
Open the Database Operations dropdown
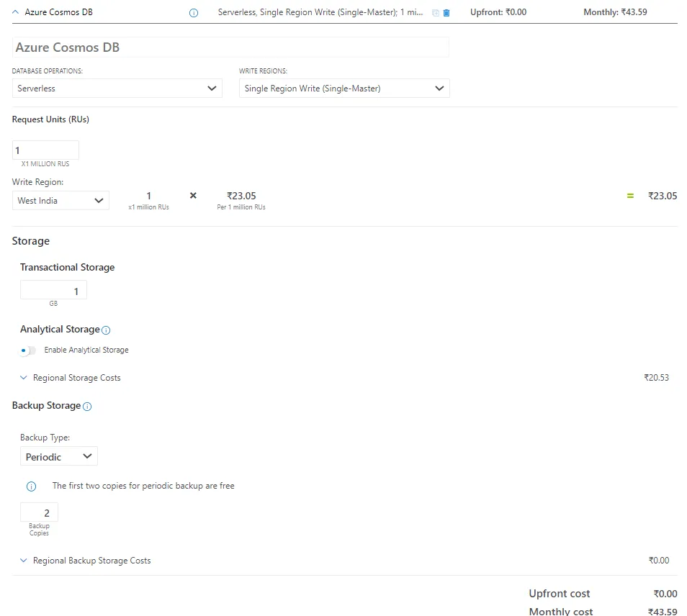(117, 88)
